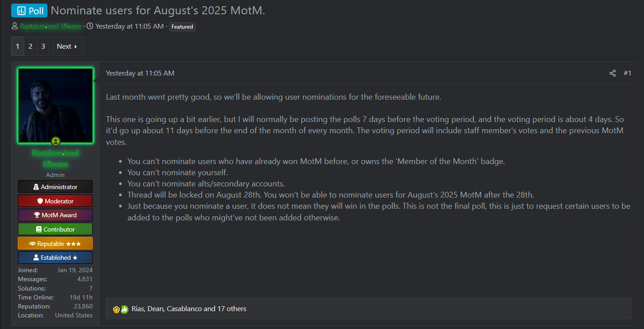This screenshot has height=329, width=644.
Task: Click the #1 post permalink
Action: 627,73
